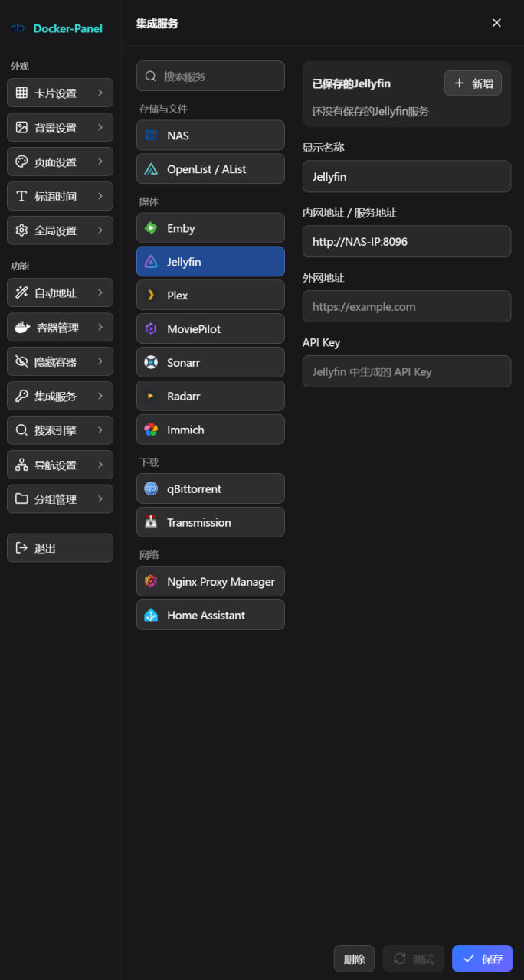The image size is (524, 980).
Task: Click the 存储与文件 section heading
Action: pos(163,109)
